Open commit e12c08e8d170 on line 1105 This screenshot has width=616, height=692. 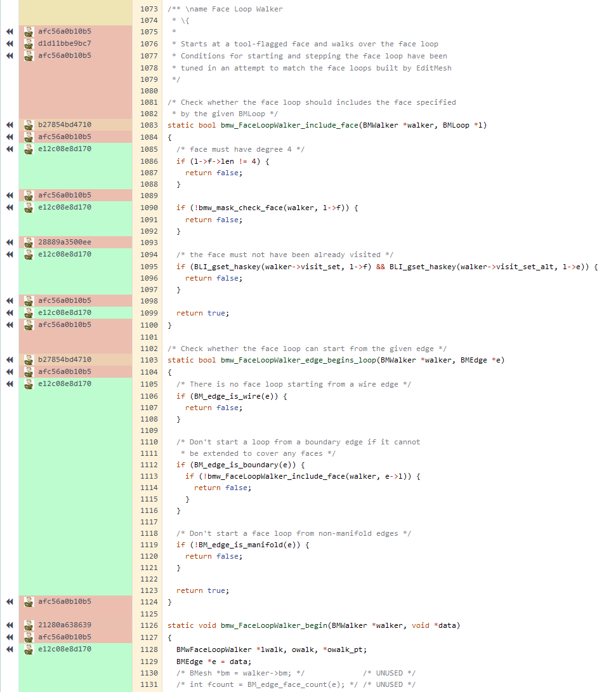pos(65,383)
